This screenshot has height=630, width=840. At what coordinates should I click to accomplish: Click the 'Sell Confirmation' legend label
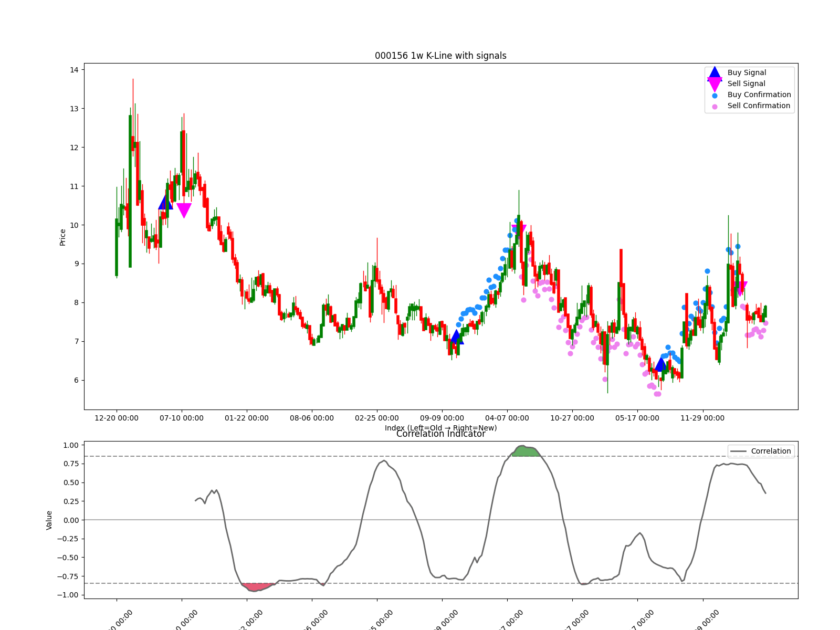(759, 106)
